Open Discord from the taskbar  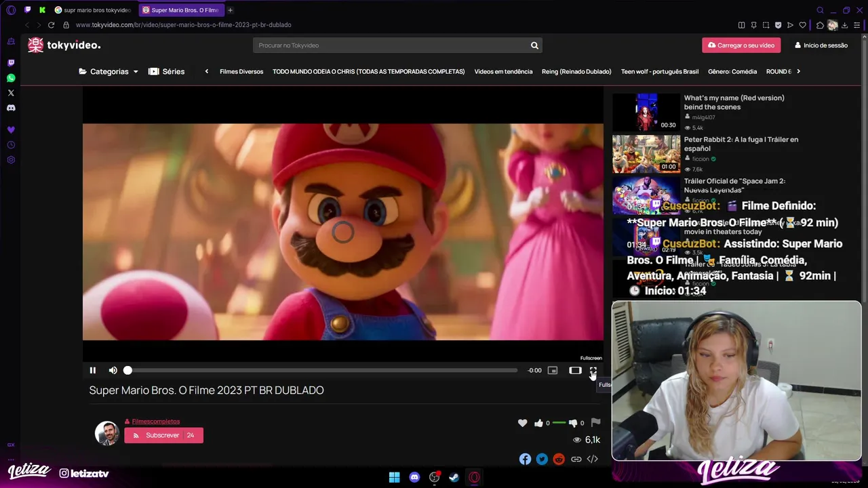414,477
